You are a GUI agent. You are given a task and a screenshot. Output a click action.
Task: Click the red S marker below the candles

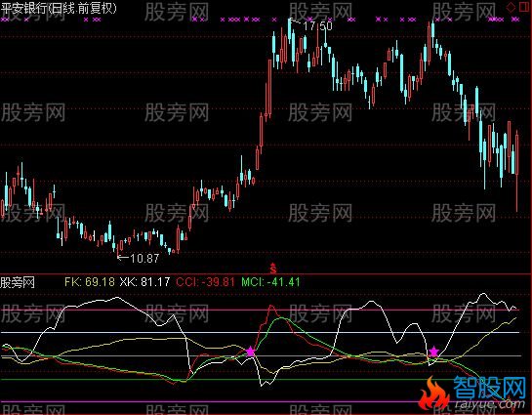[273, 269]
